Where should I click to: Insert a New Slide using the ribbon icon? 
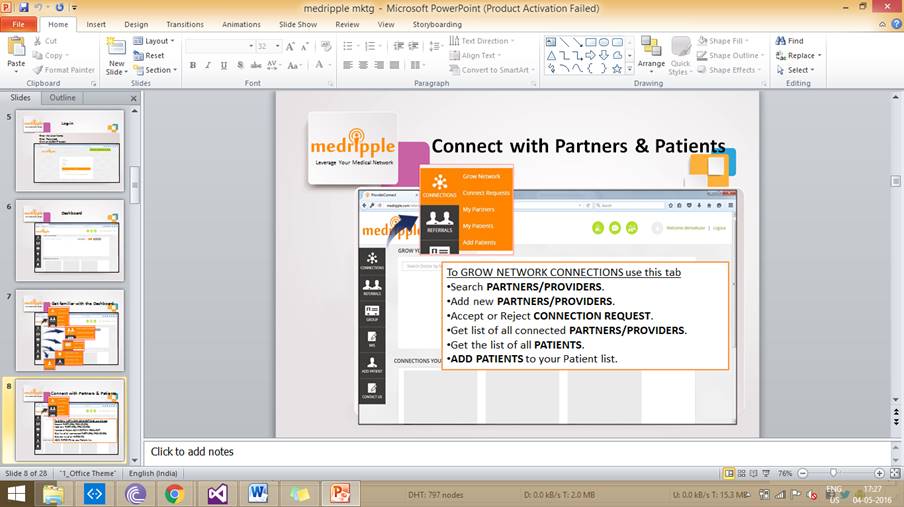(116, 48)
